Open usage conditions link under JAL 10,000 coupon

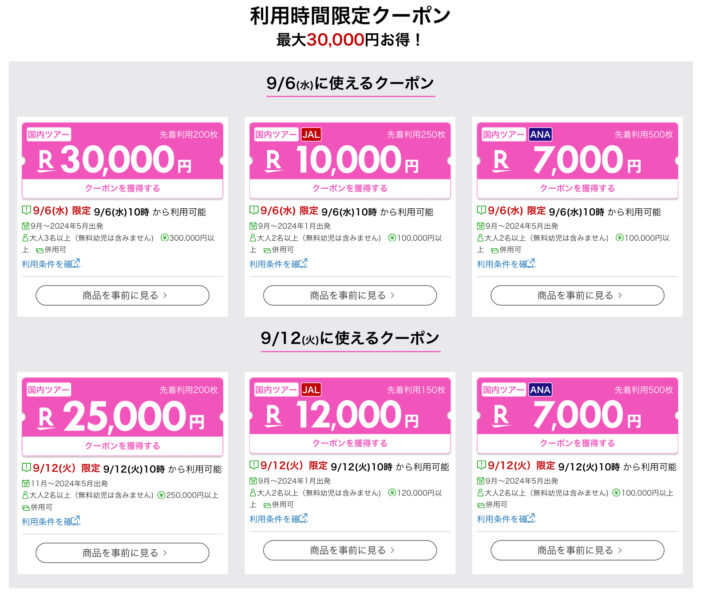[279, 264]
